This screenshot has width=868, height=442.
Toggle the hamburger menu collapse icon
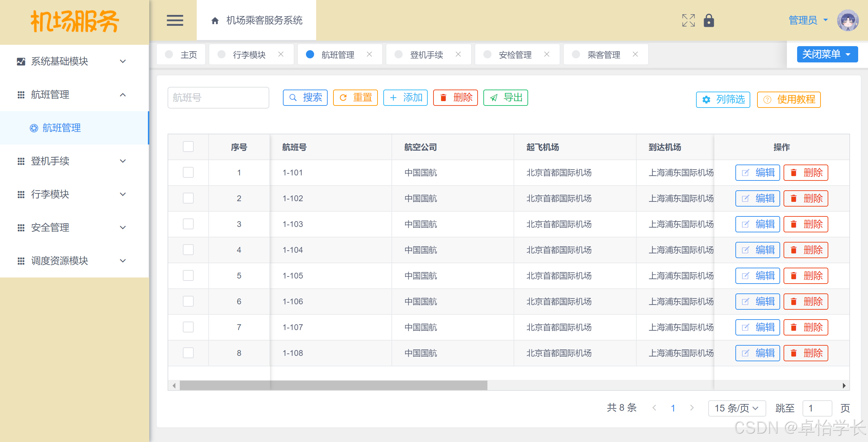pyautogui.click(x=175, y=20)
